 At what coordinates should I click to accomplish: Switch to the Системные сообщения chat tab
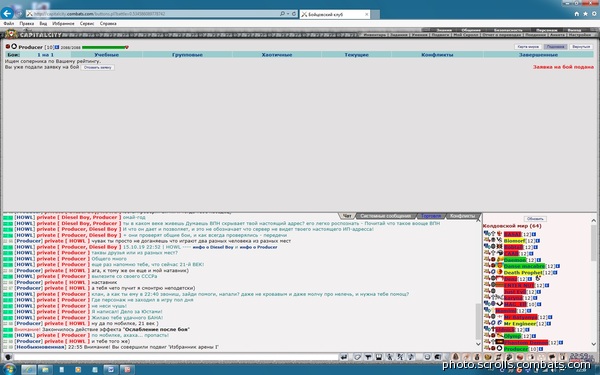[x=385, y=216]
